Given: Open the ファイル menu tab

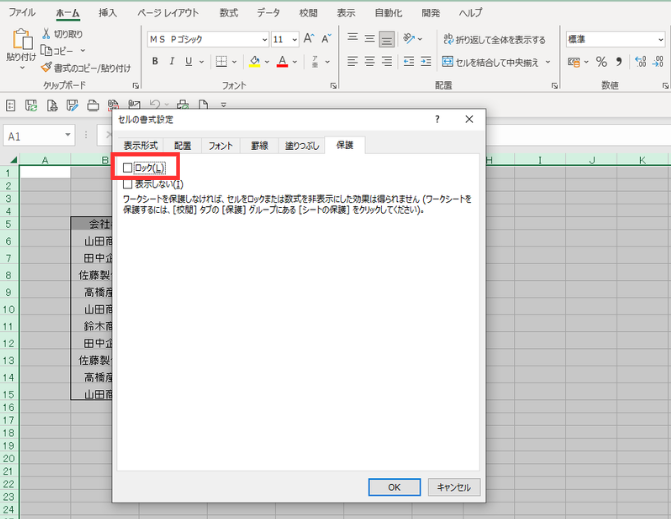Looking at the screenshot, I should point(22,12).
